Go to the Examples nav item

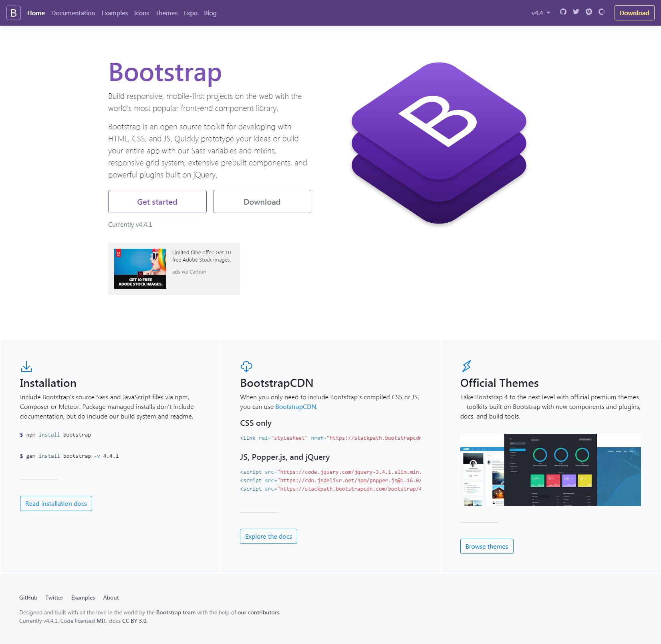pyautogui.click(x=115, y=13)
